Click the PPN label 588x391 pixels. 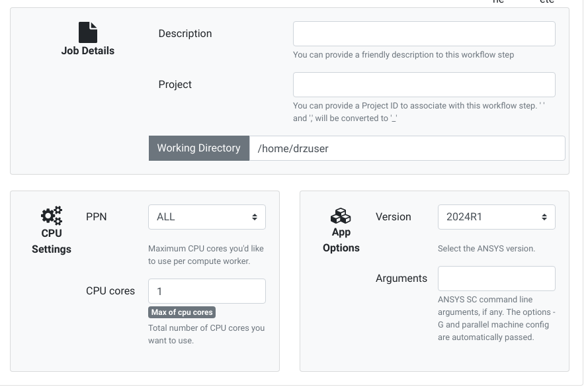coord(97,217)
